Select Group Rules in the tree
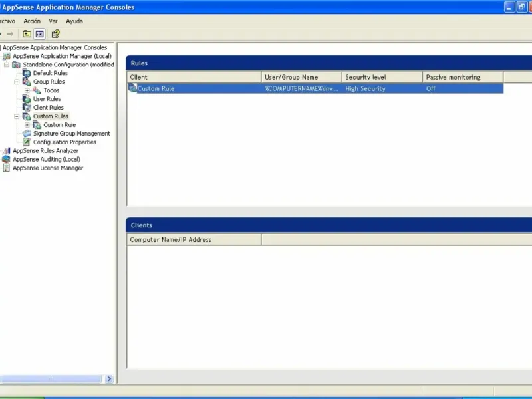Image resolution: width=532 pixels, height=399 pixels. 49,82
